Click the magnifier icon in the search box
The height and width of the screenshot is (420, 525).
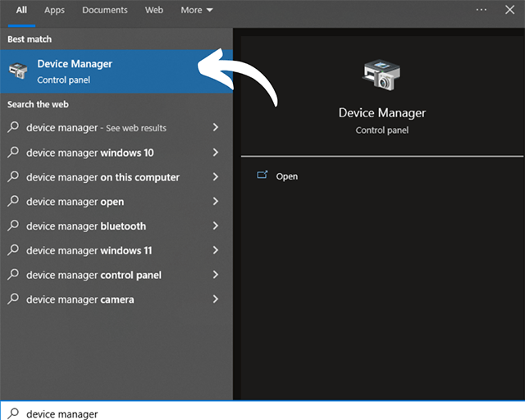tap(13, 413)
